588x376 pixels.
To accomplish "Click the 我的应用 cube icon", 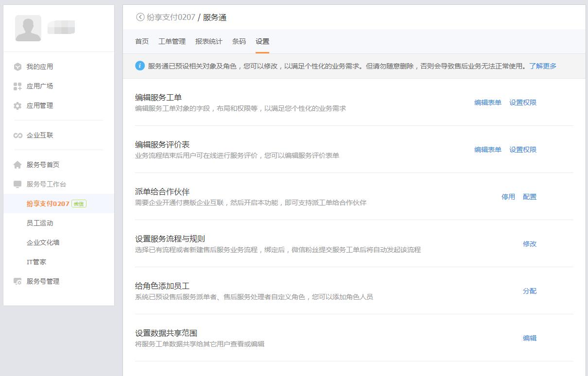I will tap(17, 67).
